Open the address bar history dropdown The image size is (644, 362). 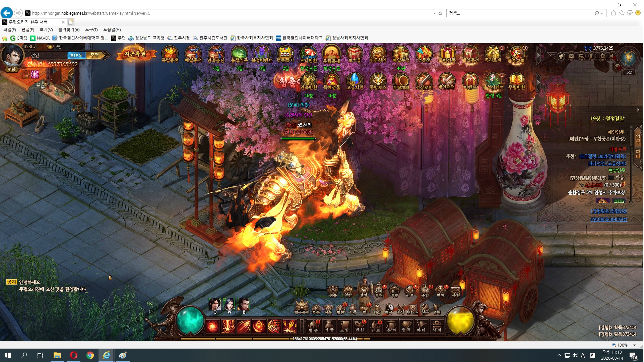click(x=435, y=13)
